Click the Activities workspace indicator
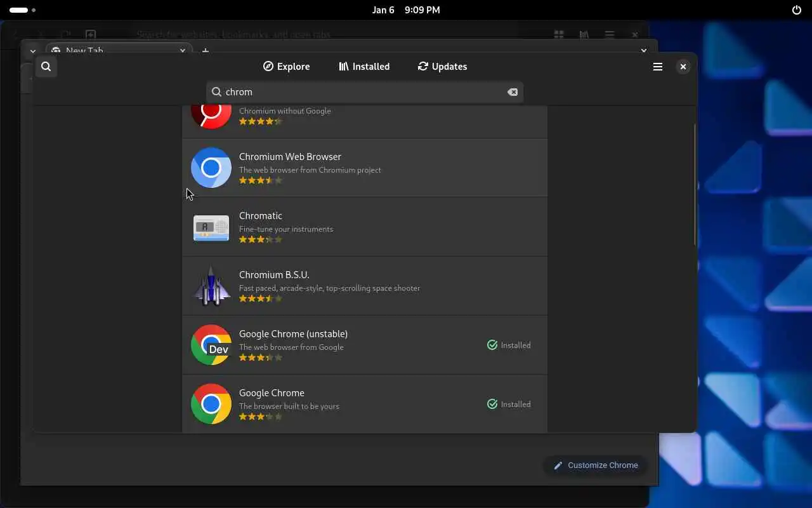Screen dimensions: 812x508 (x=23, y=10)
